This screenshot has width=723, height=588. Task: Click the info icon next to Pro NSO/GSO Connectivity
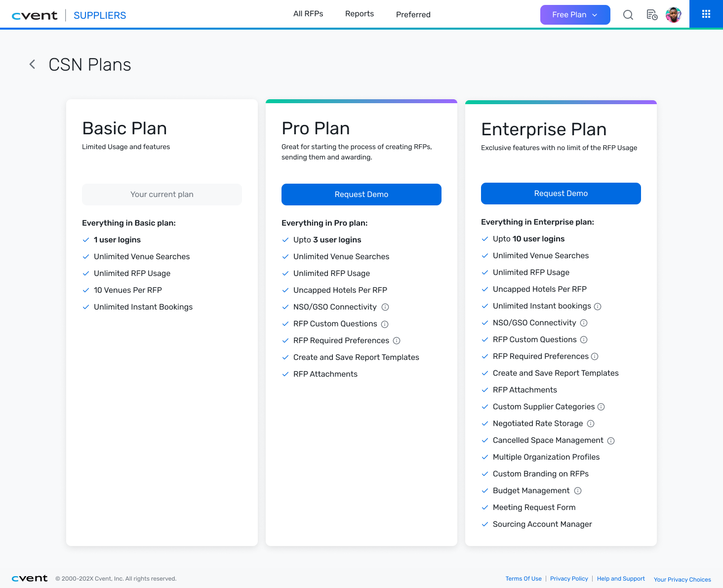pos(386,307)
